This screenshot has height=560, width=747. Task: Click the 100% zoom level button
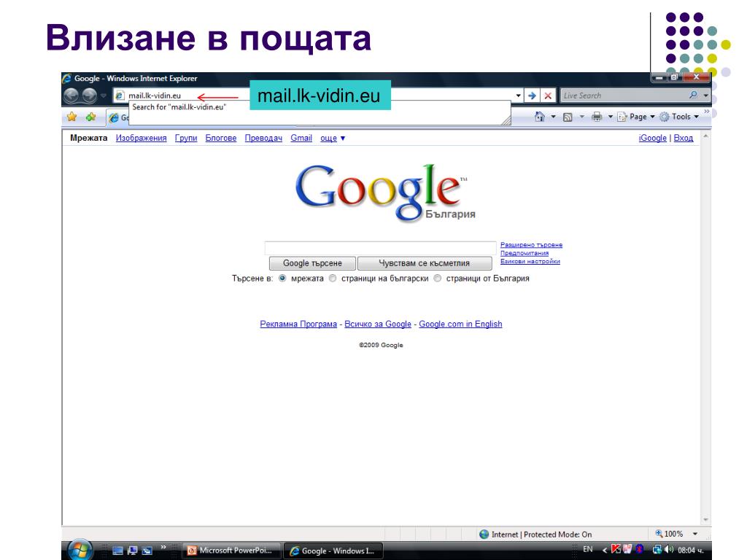[669, 534]
